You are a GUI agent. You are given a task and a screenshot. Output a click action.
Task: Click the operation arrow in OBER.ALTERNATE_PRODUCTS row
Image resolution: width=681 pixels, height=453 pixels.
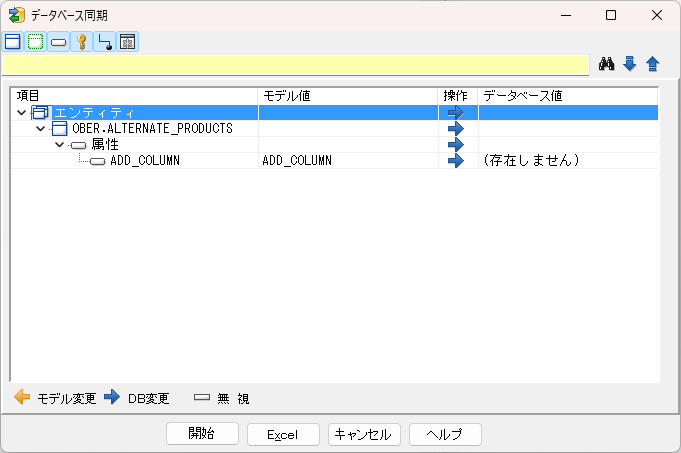pos(456,129)
